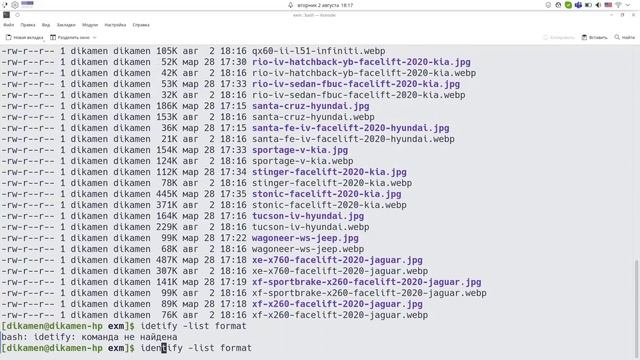This screenshot has width=640, height=360.
Task: Open the Справка menu
Action: (x=141, y=25)
